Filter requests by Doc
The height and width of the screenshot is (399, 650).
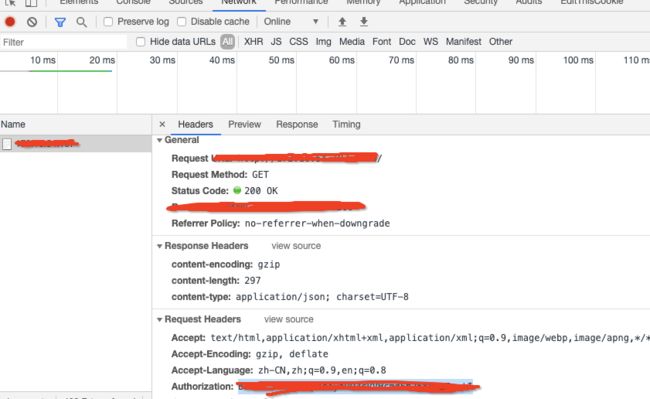tap(407, 42)
